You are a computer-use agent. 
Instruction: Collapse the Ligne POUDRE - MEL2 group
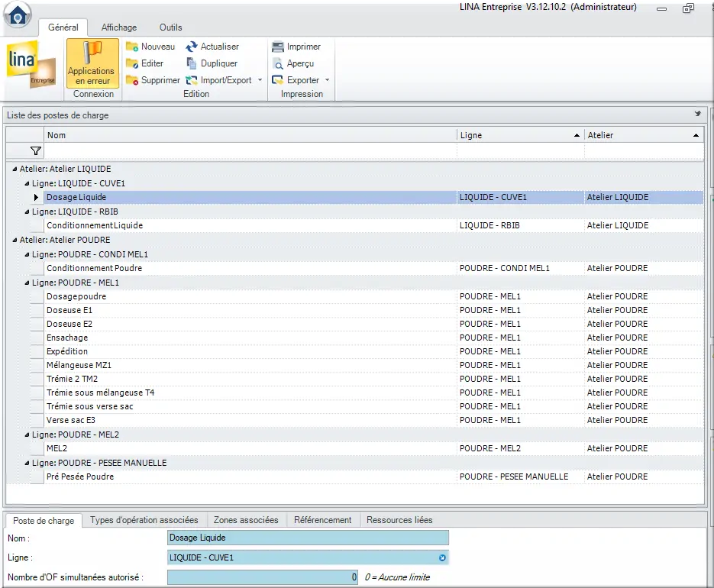pyautogui.click(x=27, y=435)
